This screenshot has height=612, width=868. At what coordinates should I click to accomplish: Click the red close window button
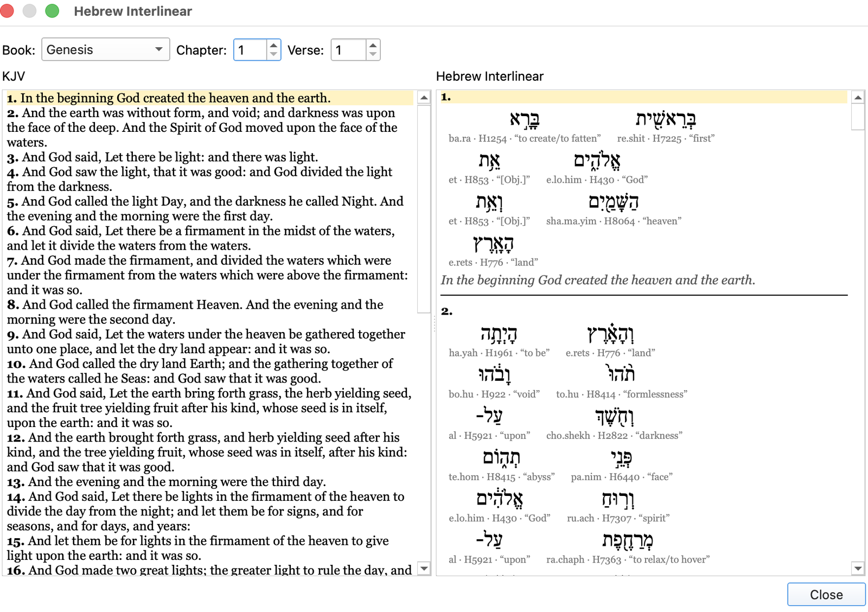(x=7, y=11)
